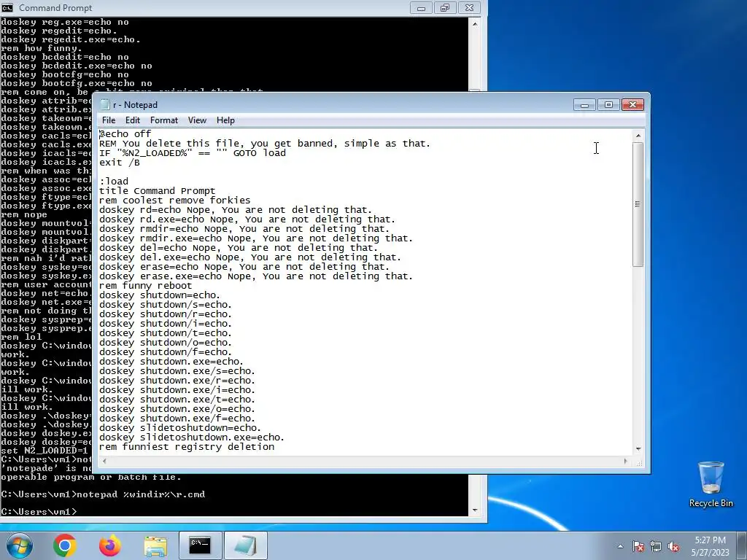Click the 'REM You delete this file' line
747x560 pixels.
[x=265, y=144]
